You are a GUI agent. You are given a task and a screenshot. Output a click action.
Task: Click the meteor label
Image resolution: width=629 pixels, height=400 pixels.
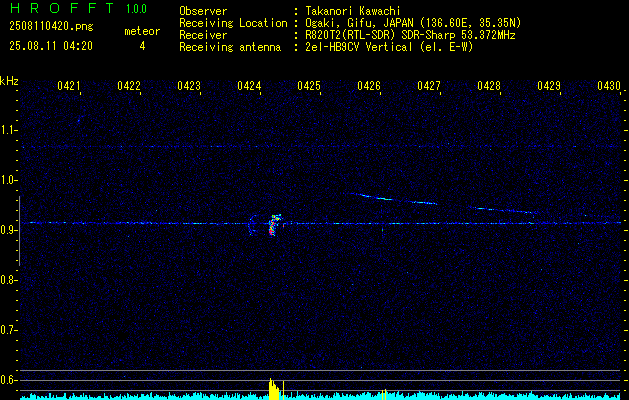[x=142, y=31]
